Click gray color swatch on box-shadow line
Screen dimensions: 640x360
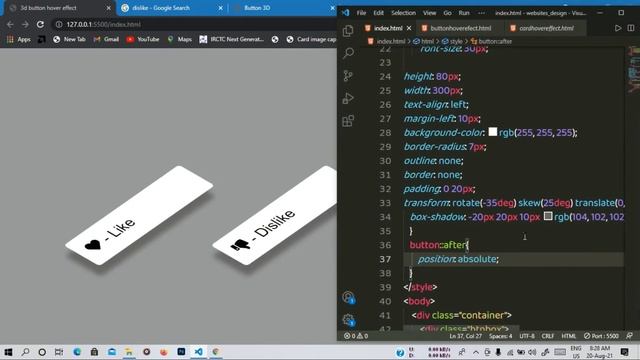(x=548, y=216)
